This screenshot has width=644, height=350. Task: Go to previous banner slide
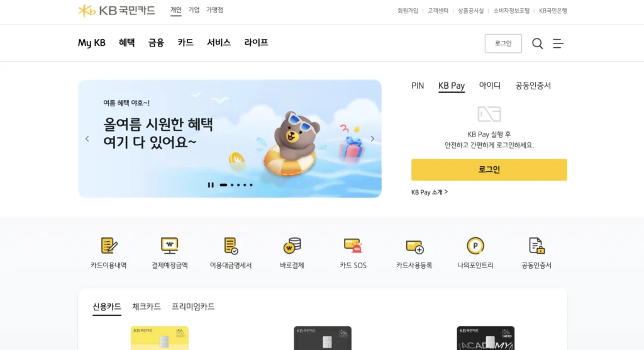[87, 138]
